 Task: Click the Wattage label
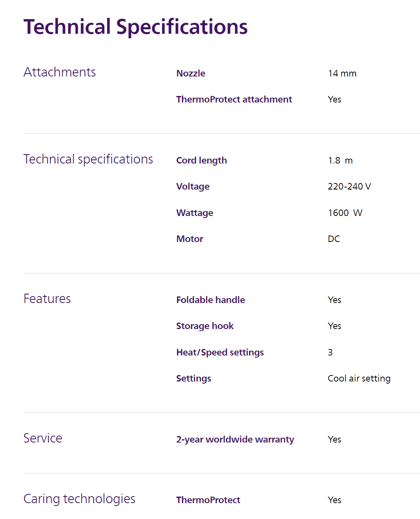point(195,213)
